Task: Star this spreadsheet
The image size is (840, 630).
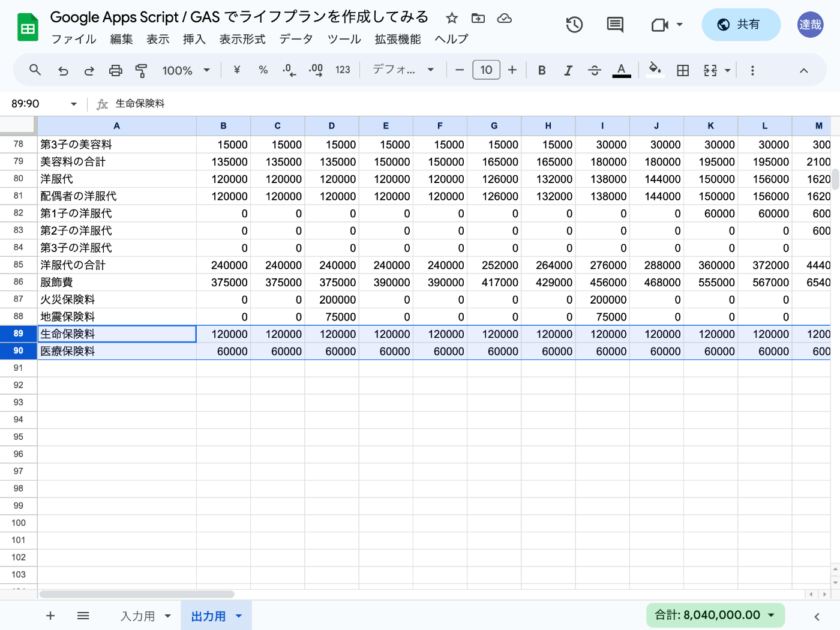Action: [x=452, y=18]
